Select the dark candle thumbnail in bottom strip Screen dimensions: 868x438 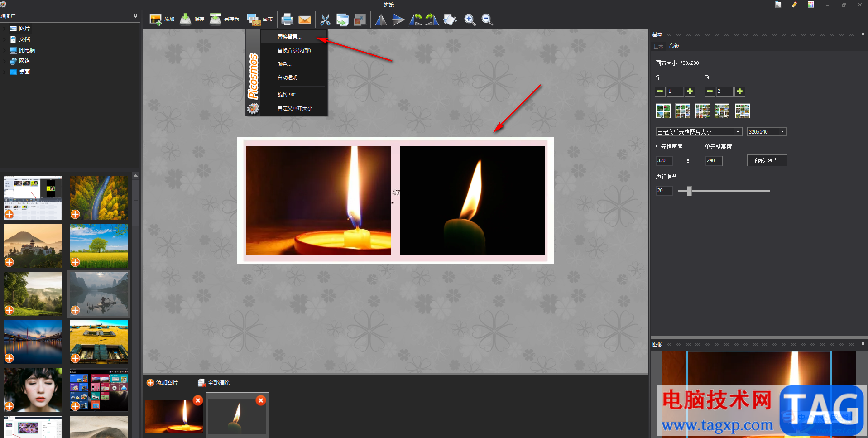click(237, 416)
